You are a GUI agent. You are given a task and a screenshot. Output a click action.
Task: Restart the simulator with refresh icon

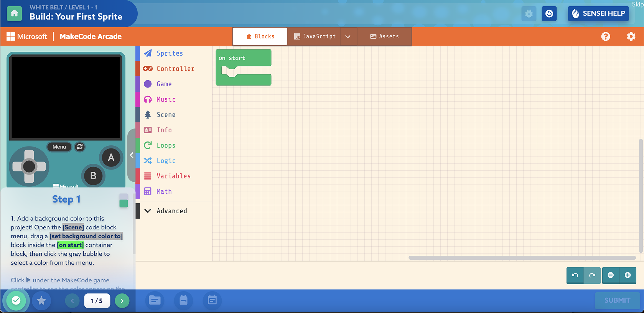80,147
